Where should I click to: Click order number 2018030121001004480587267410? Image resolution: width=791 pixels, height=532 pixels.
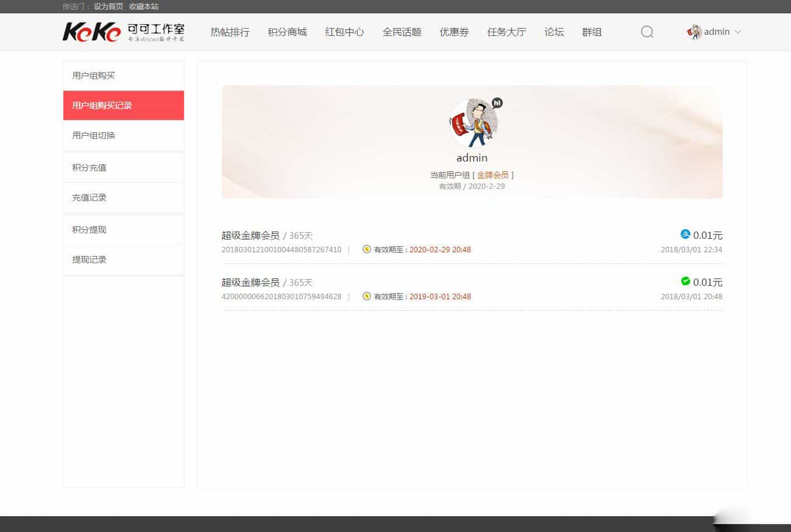pos(282,250)
